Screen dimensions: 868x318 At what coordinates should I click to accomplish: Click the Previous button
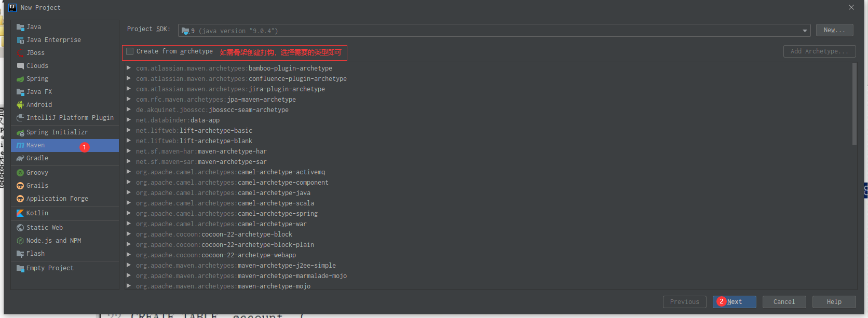[684, 302]
